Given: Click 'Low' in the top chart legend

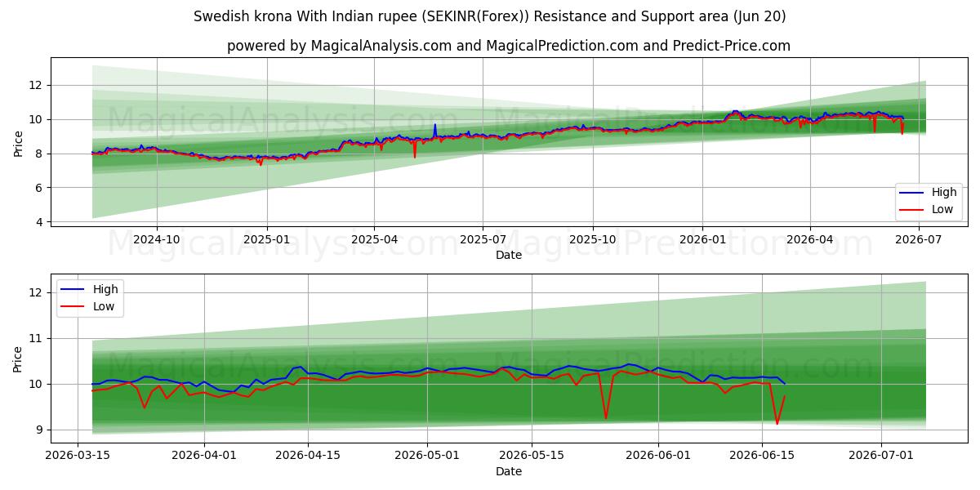Looking at the screenshot, I should (x=942, y=210).
